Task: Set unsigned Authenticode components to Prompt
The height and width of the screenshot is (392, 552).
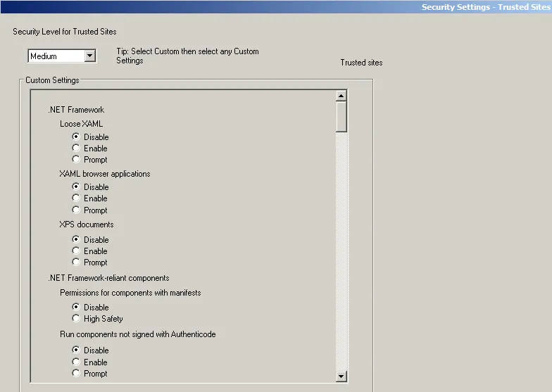Action: [76, 373]
